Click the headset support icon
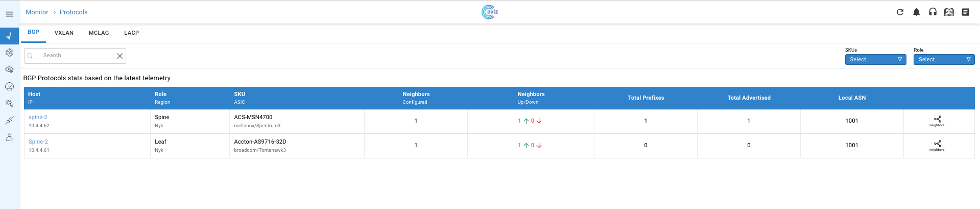The height and width of the screenshot is (209, 980). tap(933, 12)
